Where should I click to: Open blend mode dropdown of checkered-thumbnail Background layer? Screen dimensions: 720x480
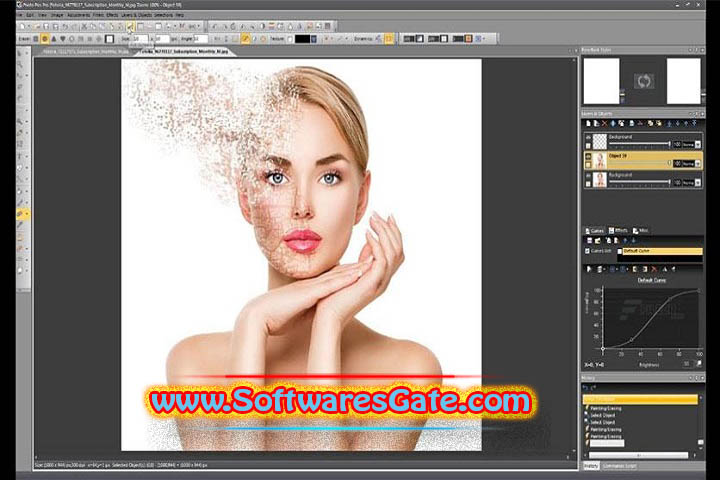[x=698, y=144]
